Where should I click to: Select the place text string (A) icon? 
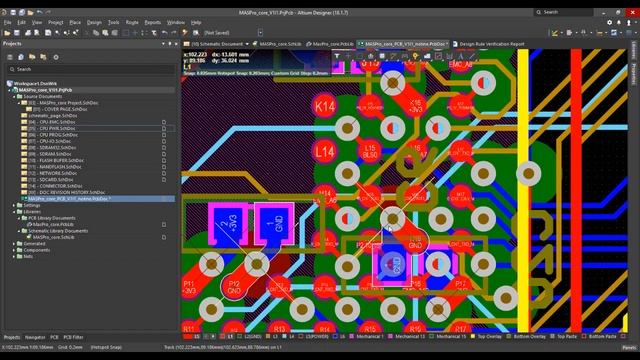click(460, 56)
